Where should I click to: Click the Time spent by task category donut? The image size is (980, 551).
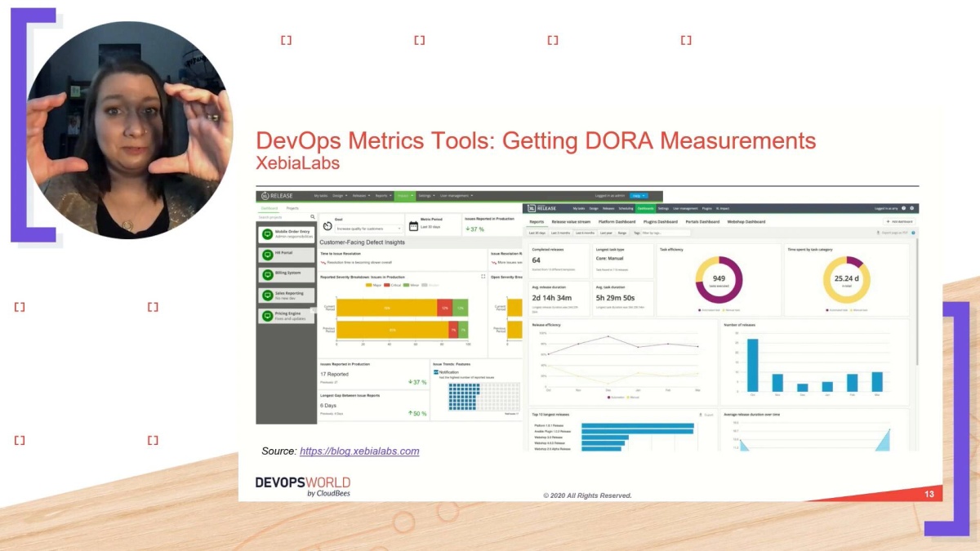pos(846,280)
